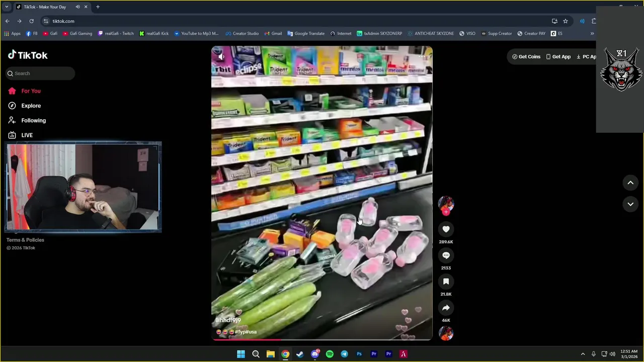Open the Terms & Policies link
This screenshot has height=362, width=644.
click(25, 240)
